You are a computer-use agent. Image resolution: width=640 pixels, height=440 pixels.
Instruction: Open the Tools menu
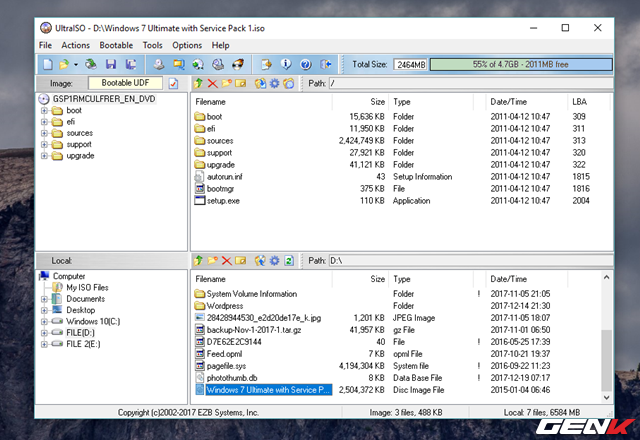coord(153,45)
